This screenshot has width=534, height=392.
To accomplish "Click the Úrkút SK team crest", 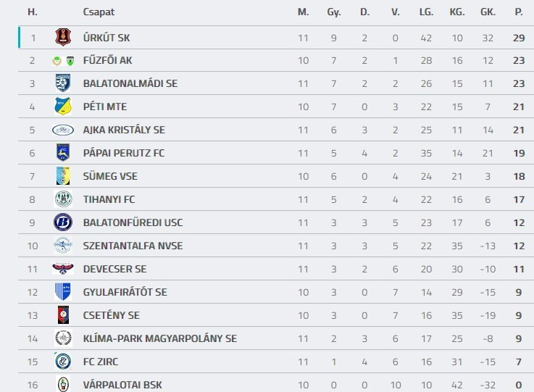I will [63, 38].
